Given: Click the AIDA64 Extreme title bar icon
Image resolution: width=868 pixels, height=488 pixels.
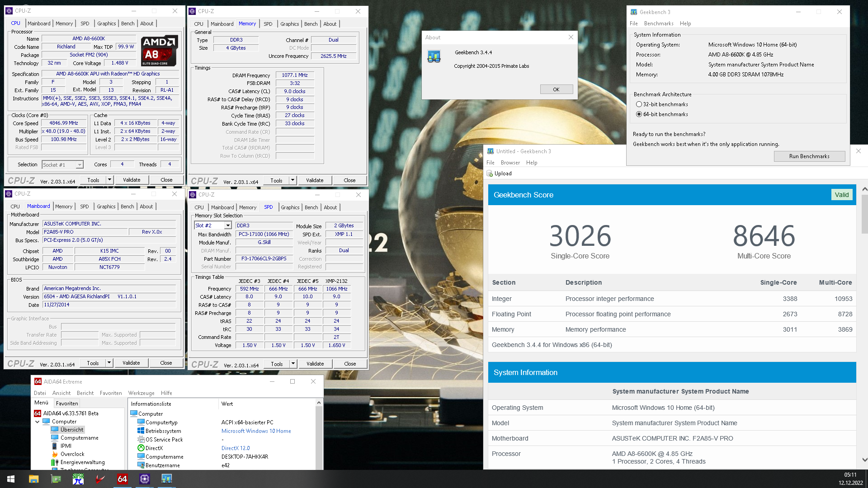Looking at the screenshot, I should point(38,382).
